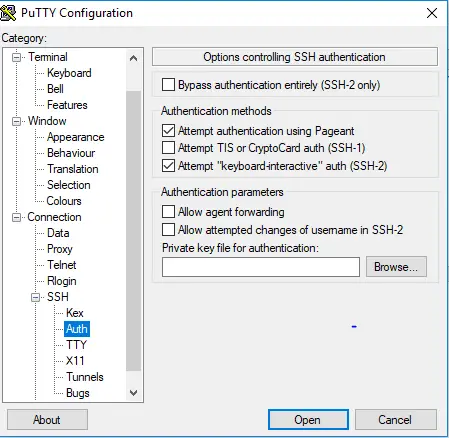Collapse the Connection tree node

(x=16, y=217)
